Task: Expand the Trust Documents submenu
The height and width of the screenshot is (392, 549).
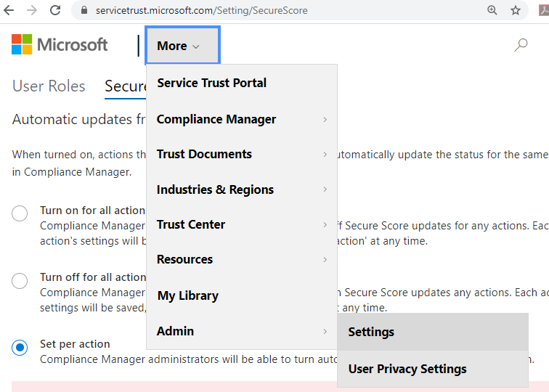Action: tap(241, 154)
